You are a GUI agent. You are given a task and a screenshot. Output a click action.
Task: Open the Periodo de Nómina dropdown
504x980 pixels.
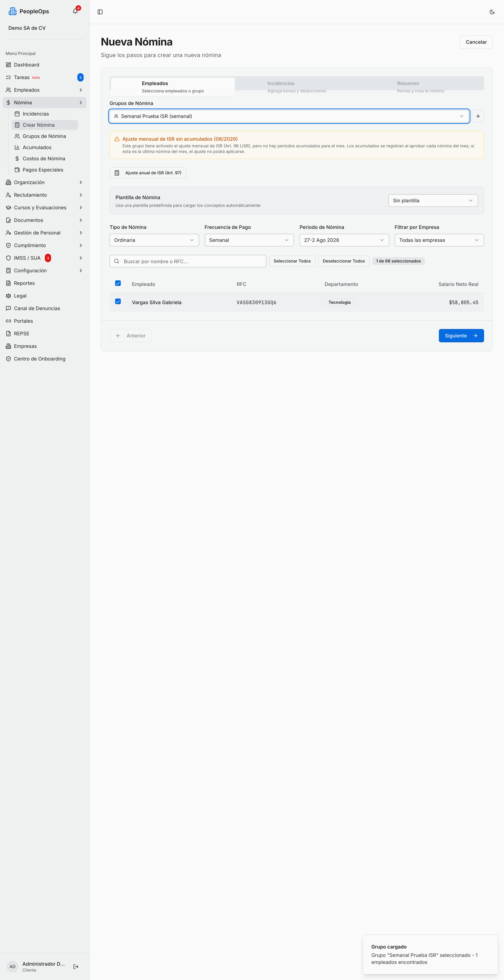(x=344, y=240)
